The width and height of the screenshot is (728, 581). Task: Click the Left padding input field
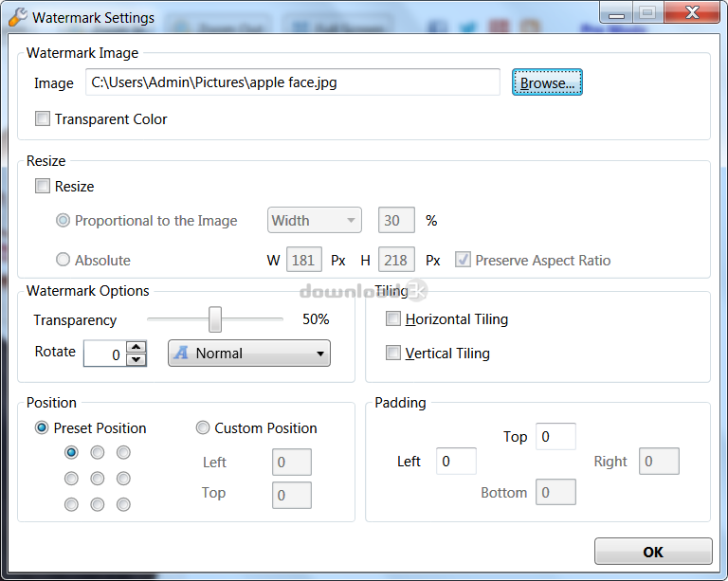coord(456,462)
